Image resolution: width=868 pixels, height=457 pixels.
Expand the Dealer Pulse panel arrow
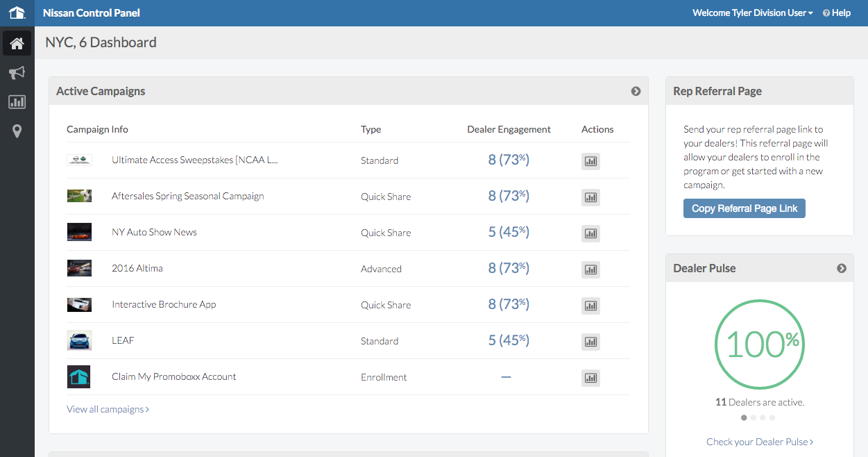842,268
